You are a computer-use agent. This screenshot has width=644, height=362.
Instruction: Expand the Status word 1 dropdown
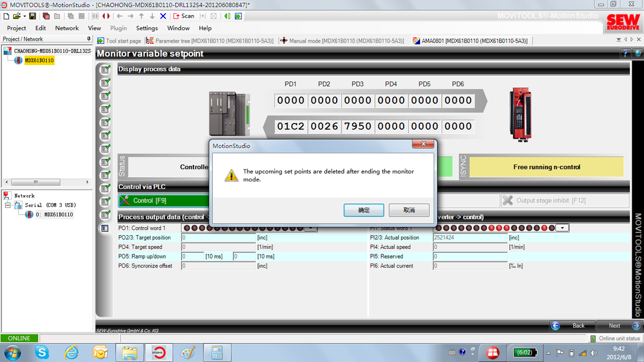(x=563, y=228)
